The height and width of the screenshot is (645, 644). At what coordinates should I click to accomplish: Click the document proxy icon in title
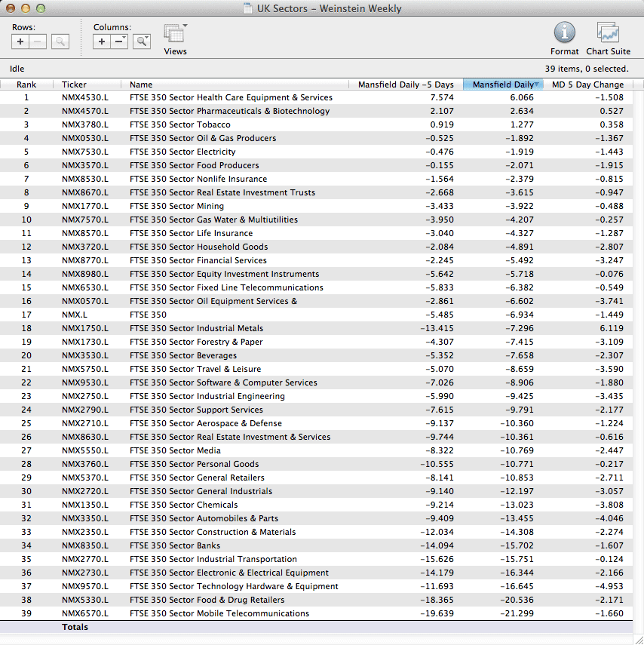point(248,9)
